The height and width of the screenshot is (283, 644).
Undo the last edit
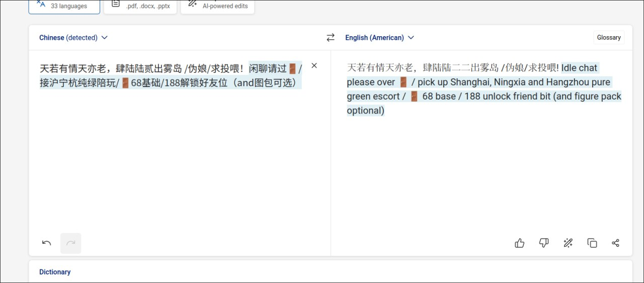tap(47, 243)
